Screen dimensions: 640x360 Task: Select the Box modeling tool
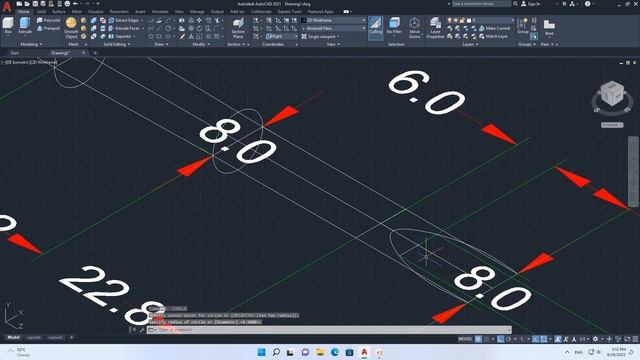(x=8, y=26)
